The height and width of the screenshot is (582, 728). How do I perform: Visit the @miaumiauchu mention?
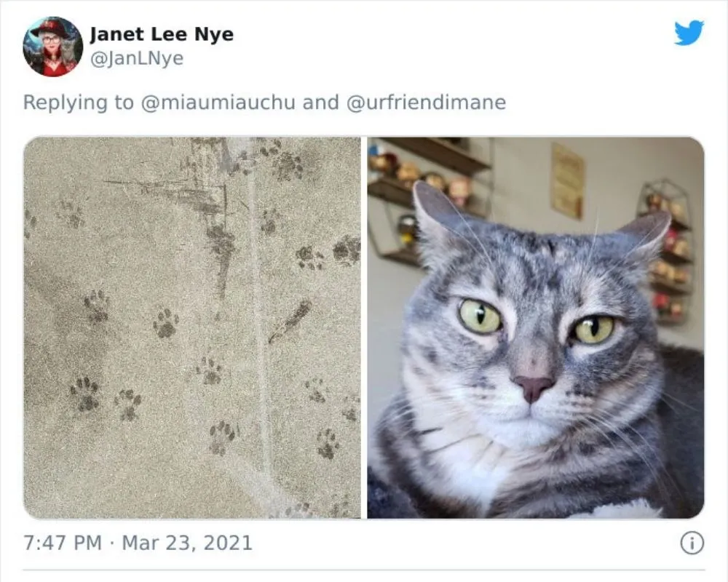pyautogui.click(x=217, y=102)
